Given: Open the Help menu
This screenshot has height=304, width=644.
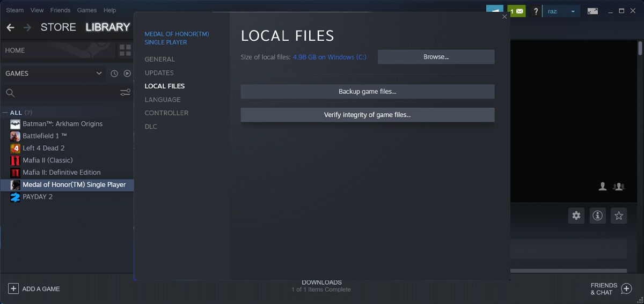Looking at the screenshot, I should pyautogui.click(x=109, y=10).
